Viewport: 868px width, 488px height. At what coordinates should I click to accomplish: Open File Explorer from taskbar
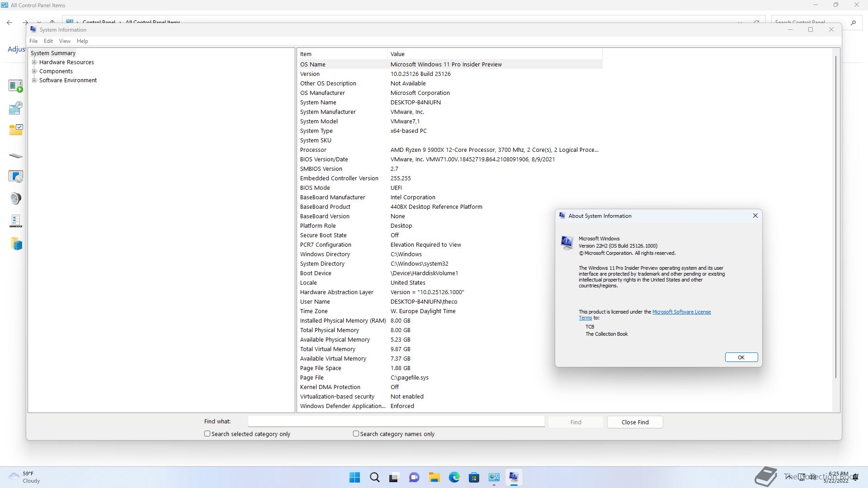point(434,477)
